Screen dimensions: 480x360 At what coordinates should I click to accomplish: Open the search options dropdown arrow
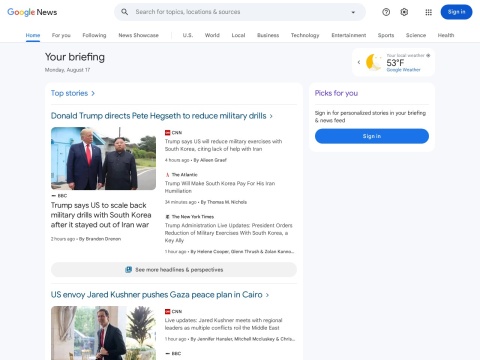353,12
